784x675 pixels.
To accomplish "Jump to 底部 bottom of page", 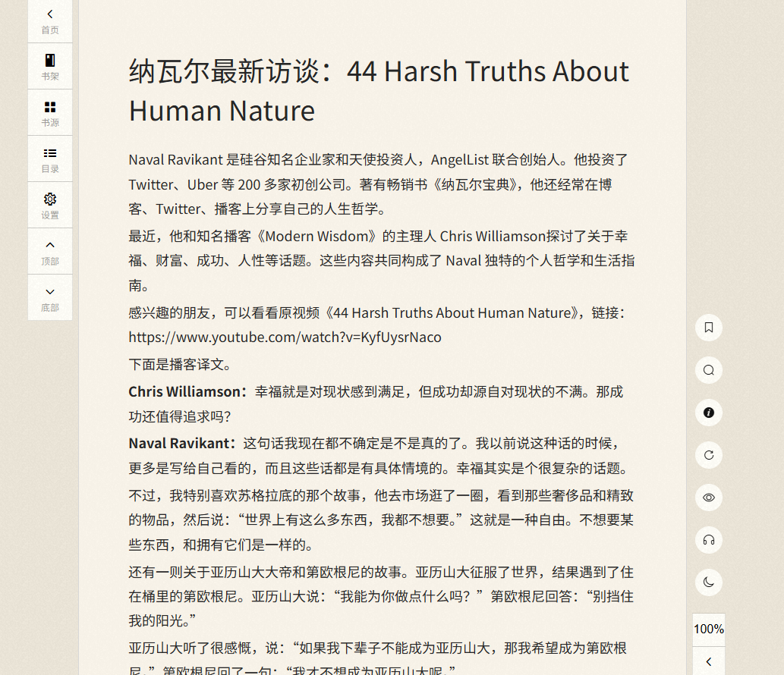I will (50, 298).
